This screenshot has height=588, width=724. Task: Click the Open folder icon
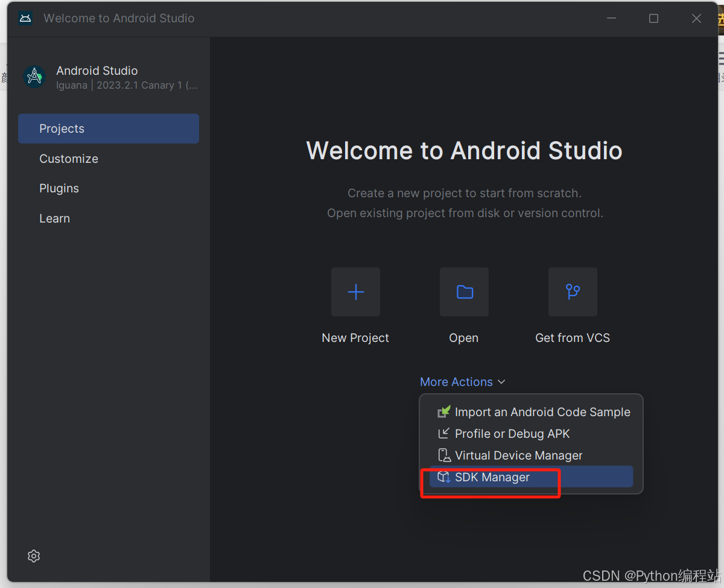[x=464, y=292]
